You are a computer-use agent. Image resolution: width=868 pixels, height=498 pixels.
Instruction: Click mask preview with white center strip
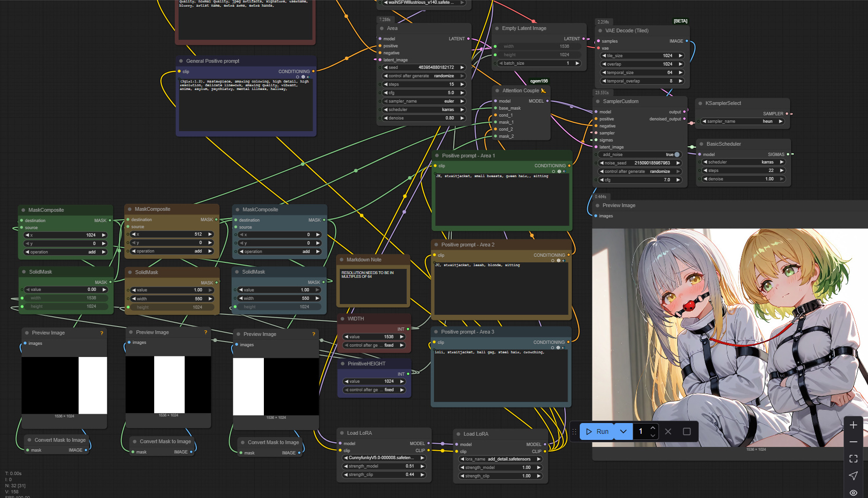tap(168, 385)
